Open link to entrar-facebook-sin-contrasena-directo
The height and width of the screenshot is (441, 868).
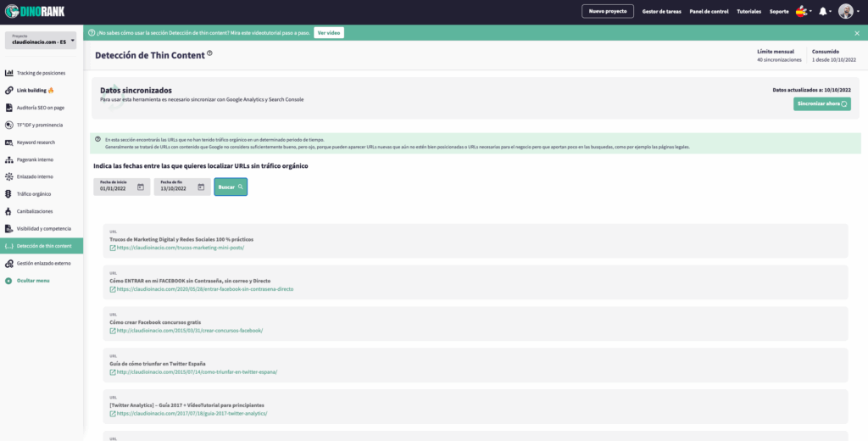[x=205, y=289]
